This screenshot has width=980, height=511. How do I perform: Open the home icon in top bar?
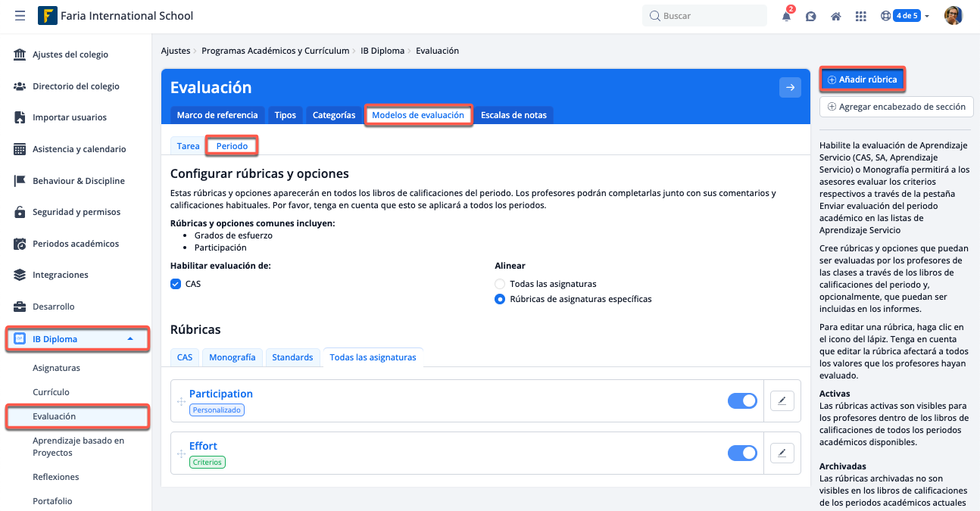(836, 16)
